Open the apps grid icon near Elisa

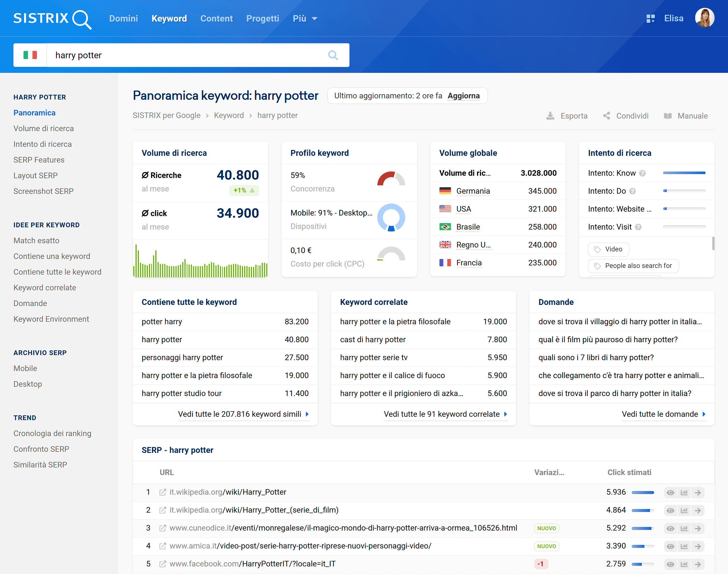650,18
